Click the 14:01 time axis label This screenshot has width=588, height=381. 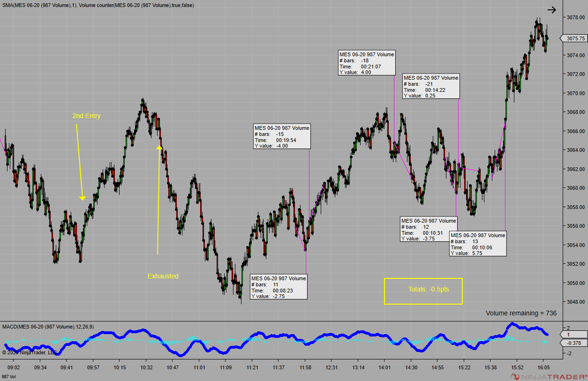[385, 367]
